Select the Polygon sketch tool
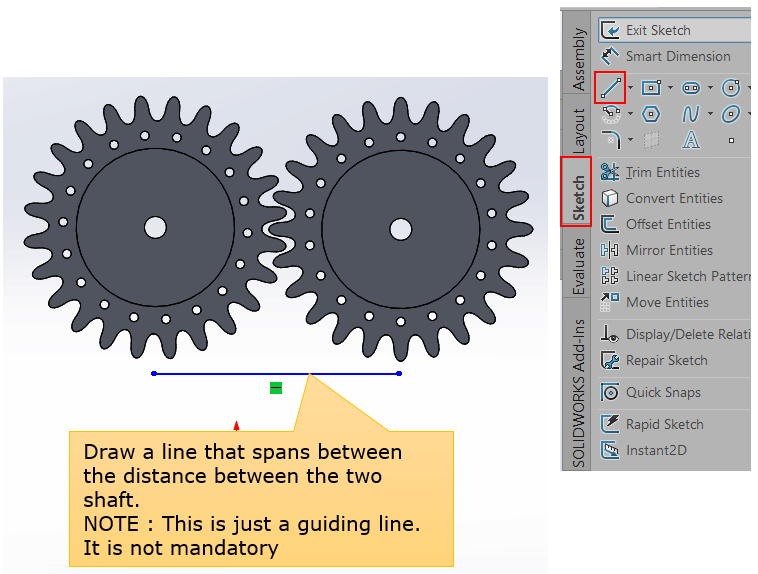758x574 pixels. 650,114
